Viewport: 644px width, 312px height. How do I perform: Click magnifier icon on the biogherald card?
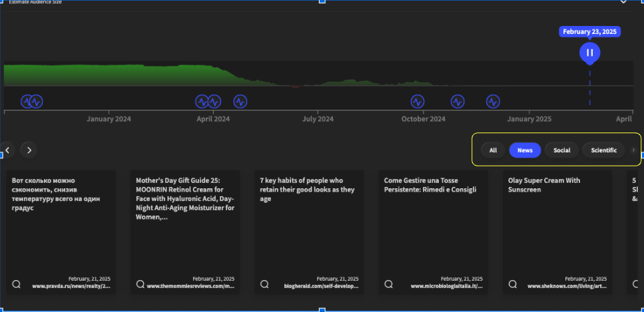[x=264, y=284]
